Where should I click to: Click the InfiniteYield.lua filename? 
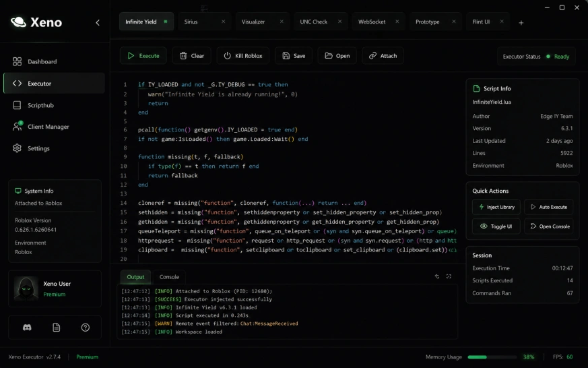[x=491, y=102]
